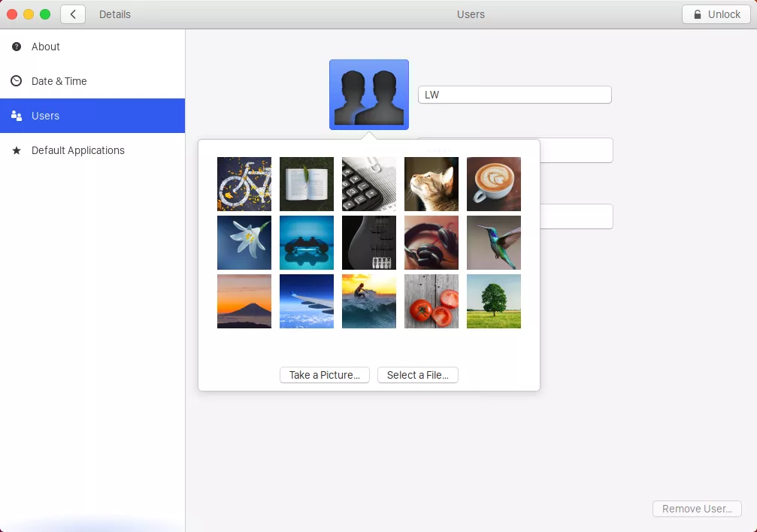This screenshot has width=757, height=532.
Task: Choose the mountain sunset avatar
Action: pos(244,301)
